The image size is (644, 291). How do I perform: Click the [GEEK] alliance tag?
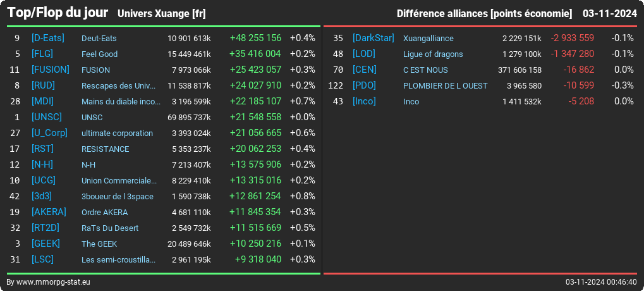tap(46, 244)
